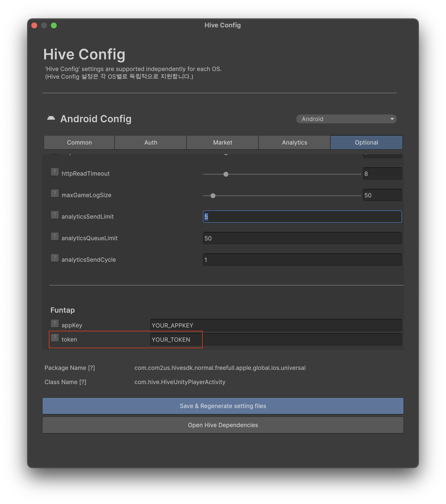446x504 pixels.
Task: Click the help icon beside token
Action: (x=55, y=338)
